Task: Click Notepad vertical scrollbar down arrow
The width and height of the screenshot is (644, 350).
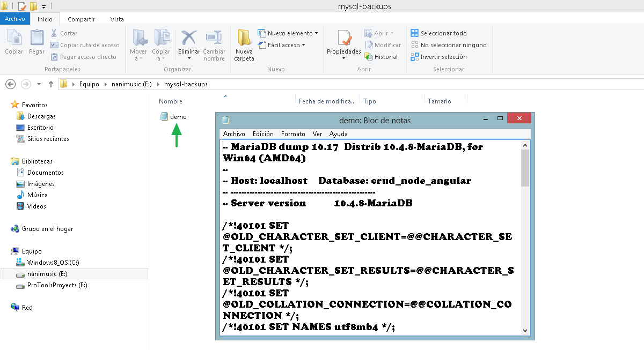Action: pyautogui.click(x=525, y=331)
